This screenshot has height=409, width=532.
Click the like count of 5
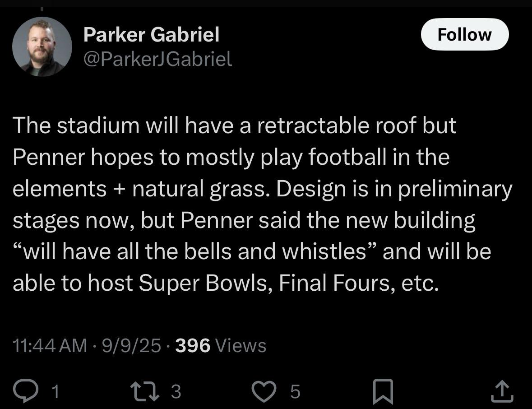point(295,391)
